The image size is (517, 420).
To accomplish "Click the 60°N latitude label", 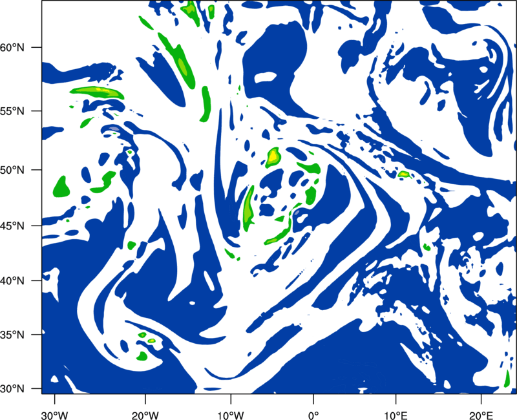I will [12, 47].
